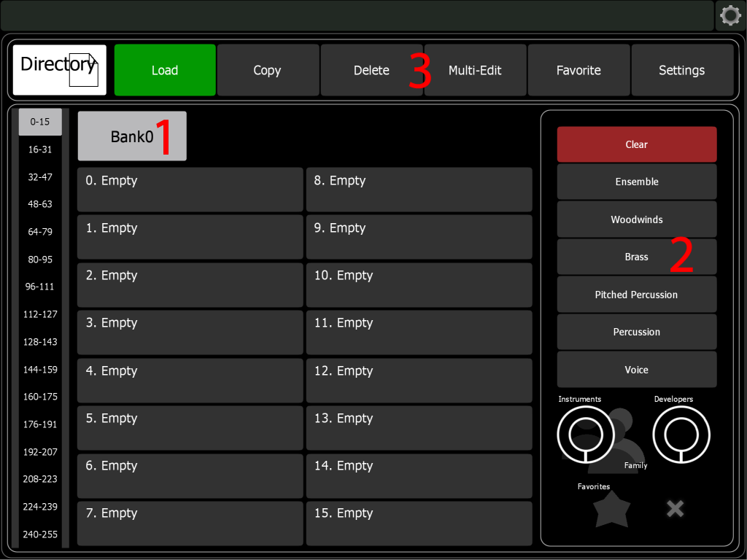Screen dimensions: 747x560
Task: Show presets range 112-127
Action: pos(40,314)
